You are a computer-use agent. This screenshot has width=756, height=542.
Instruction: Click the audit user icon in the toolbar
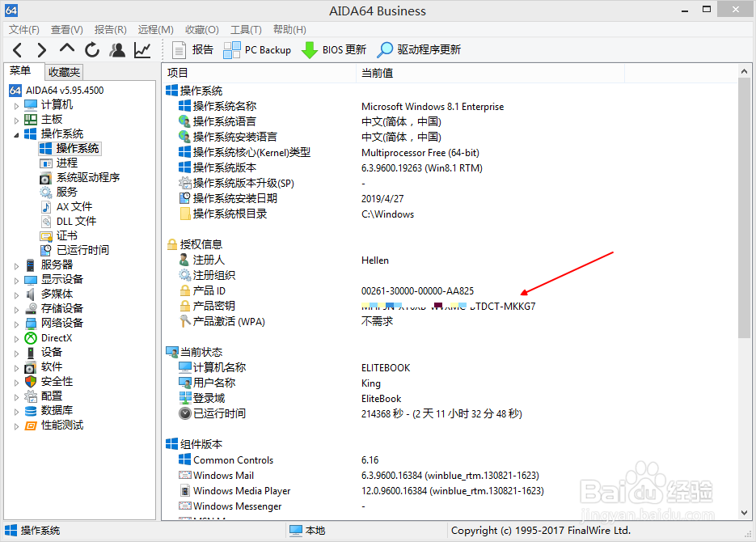116,49
